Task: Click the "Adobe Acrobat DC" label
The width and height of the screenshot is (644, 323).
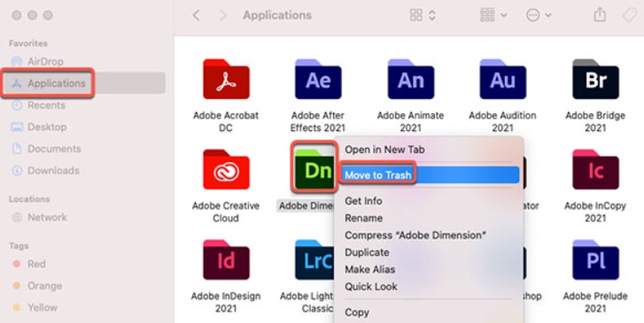Action: (226, 122)
